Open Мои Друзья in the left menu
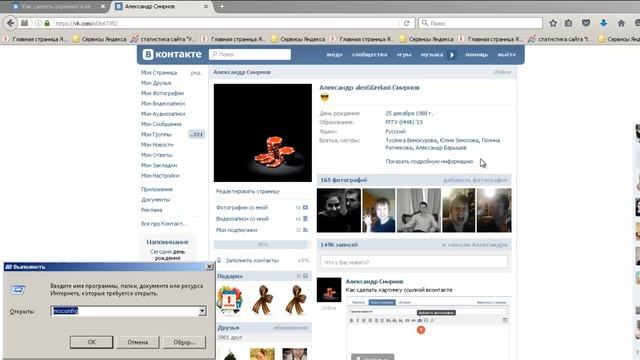This screenshot has height=360, width=640. [x=156, y=83]
